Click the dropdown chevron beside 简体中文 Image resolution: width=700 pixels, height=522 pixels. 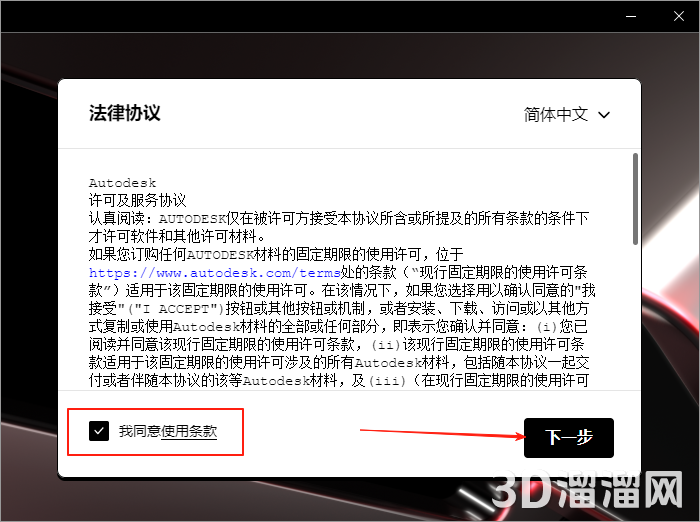[x=604, y=115]
